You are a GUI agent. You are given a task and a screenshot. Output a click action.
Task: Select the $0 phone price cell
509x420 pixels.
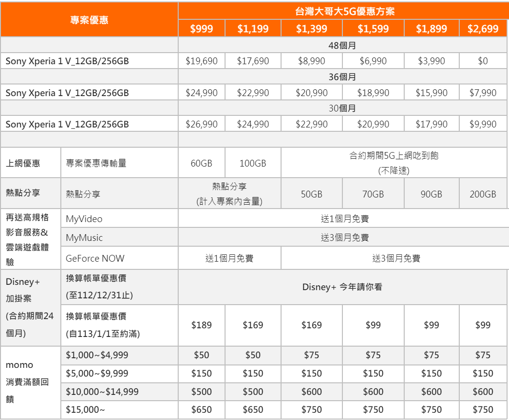click(x=483, y=61)
